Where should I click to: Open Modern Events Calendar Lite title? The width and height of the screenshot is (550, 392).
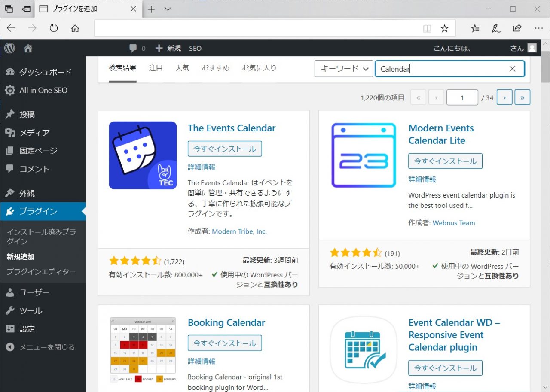tap(441, 134)
